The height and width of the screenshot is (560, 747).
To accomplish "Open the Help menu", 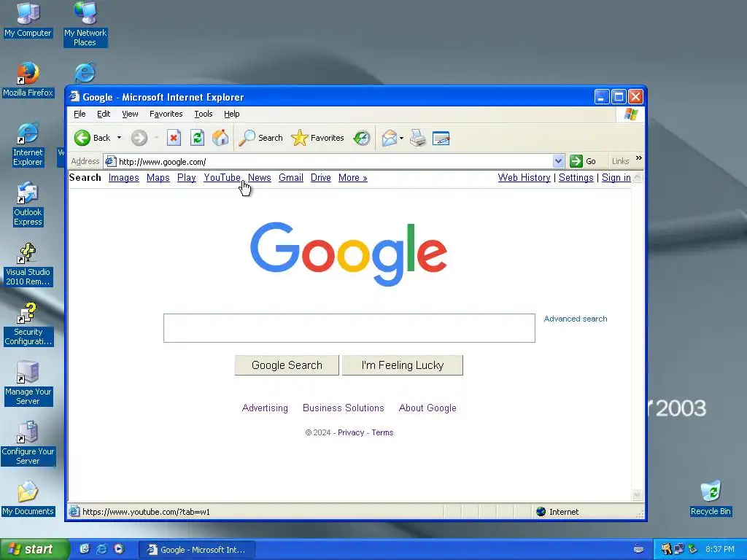I will coord(231,114).
